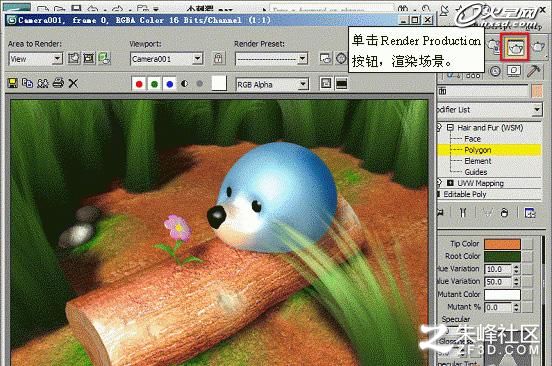552x366 pixels.
Task: Click the Copy Image icon
Action: [x=27, y=83]
